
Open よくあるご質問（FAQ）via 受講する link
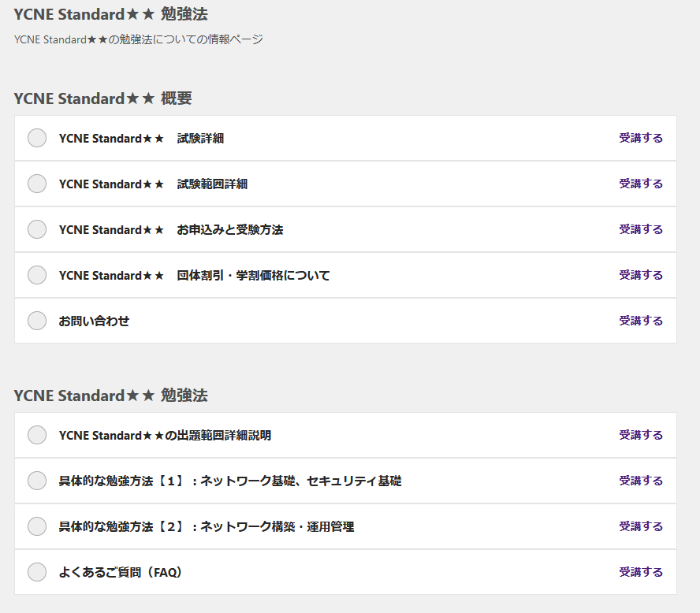(641, 572)
